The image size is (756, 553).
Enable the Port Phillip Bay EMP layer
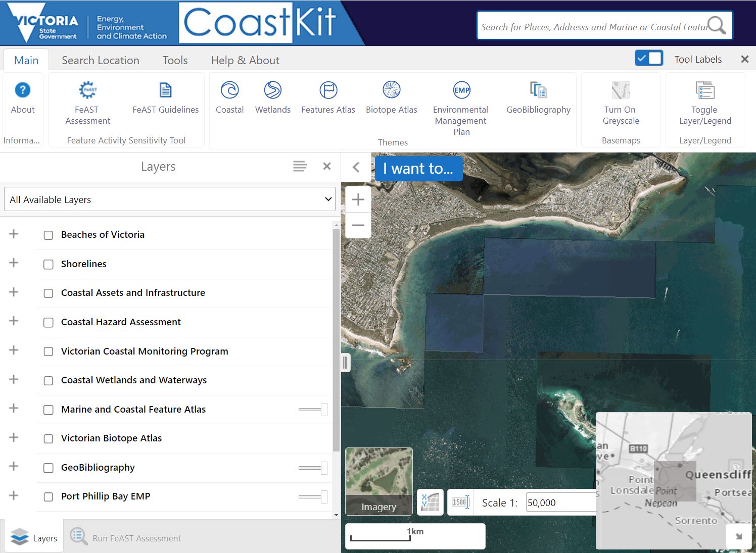point(49,497)
